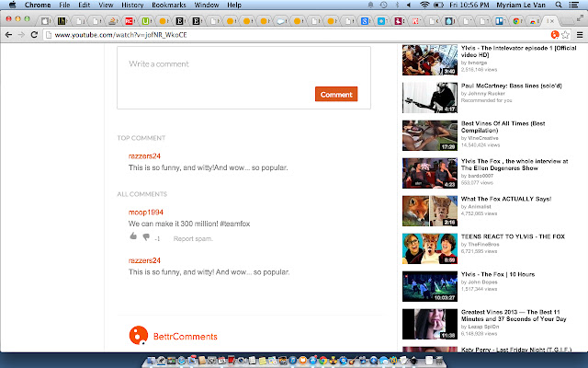
Task: Click the 10:03:27 long Fox video thumbnail
Action: point(430,286)
